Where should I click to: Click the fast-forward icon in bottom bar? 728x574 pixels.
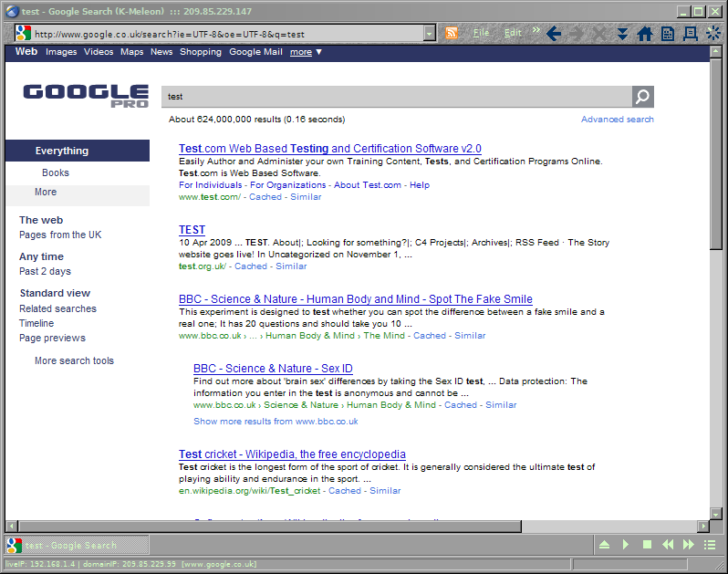pyautogui.click(x=689, y=544)
